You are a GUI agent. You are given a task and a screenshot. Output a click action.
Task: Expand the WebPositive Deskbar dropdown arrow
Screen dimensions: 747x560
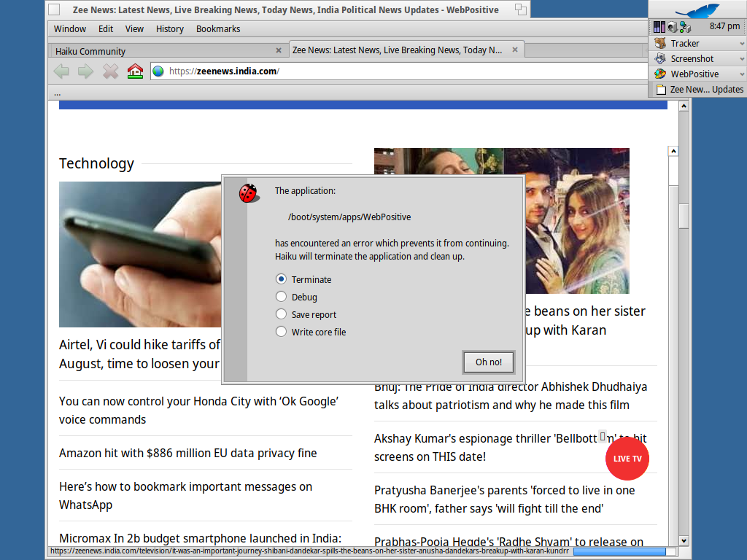coord(742,74)
